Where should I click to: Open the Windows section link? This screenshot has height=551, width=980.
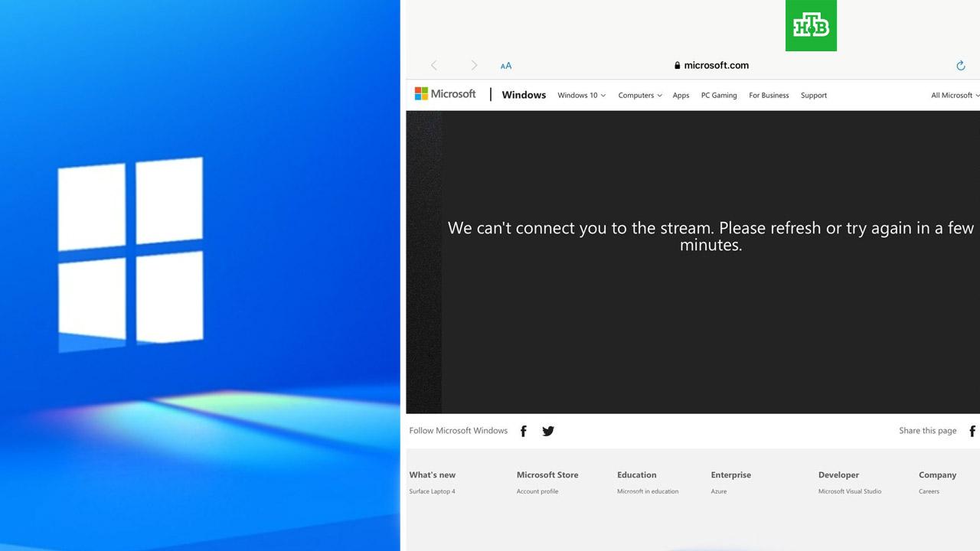(524, 95)
